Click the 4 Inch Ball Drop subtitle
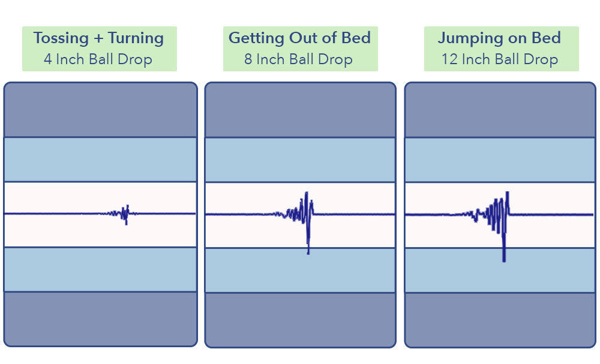The height and width of the screenshot is (364, 600). tap(98, 59)
